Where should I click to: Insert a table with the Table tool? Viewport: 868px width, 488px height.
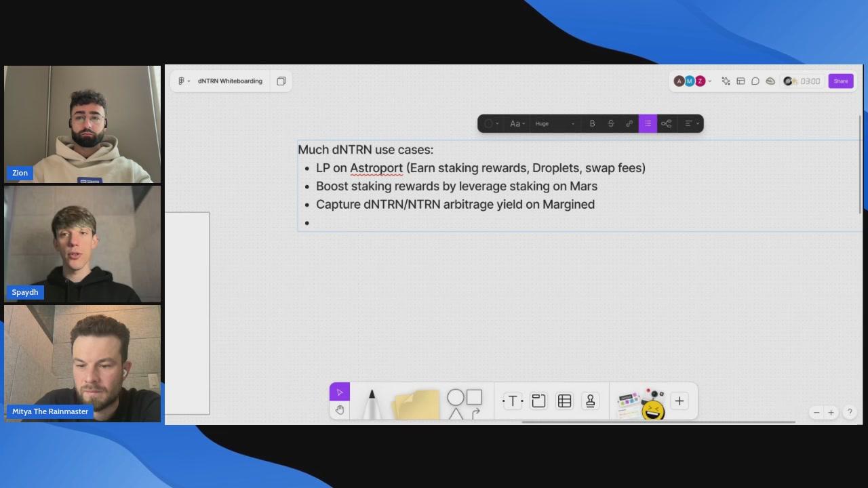[564, 401]
